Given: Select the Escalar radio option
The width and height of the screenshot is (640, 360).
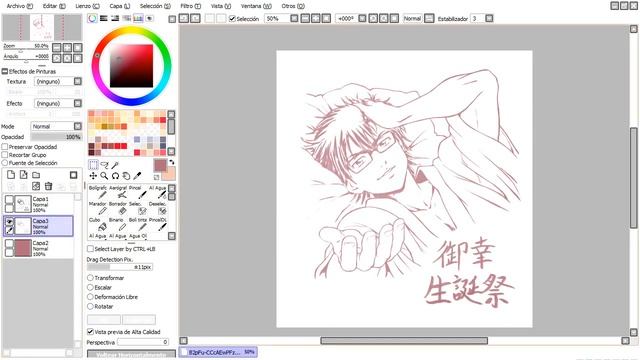Looking at the screenshot, I should [x=90, y=287].
